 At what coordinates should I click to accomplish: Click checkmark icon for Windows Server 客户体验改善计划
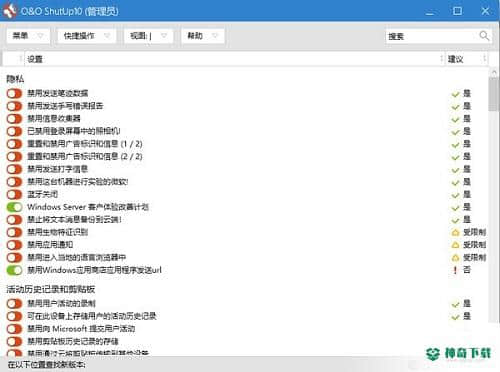click(x=455, y=208)
